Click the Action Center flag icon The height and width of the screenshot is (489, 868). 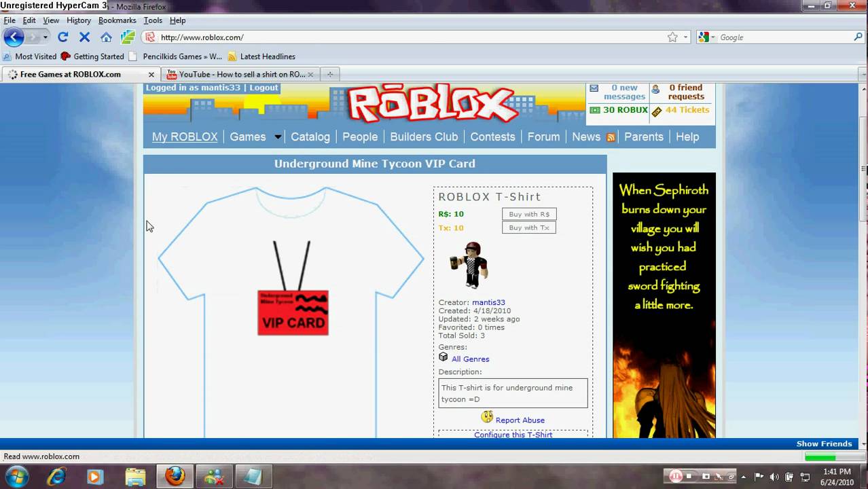tap(759, 477)
